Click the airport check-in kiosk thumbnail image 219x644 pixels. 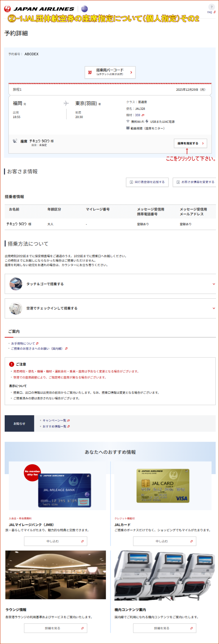coord(16,308)
